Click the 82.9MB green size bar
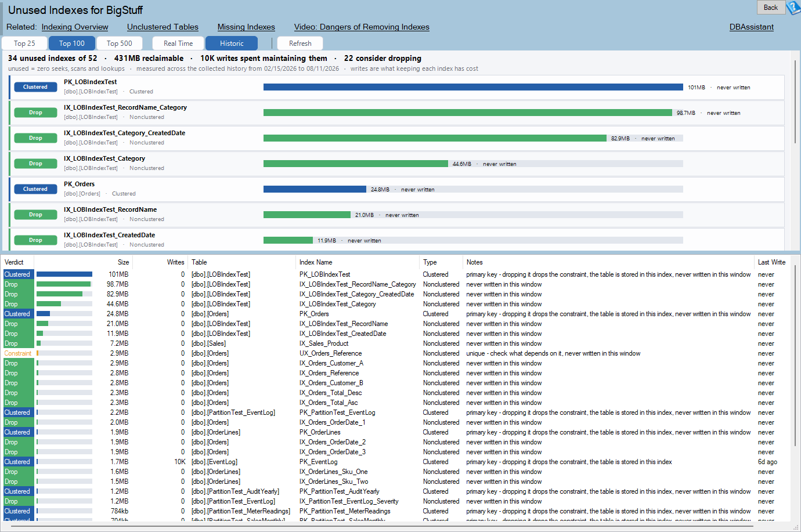Viewport: 801px width, 532px height. tap(435, 138)
